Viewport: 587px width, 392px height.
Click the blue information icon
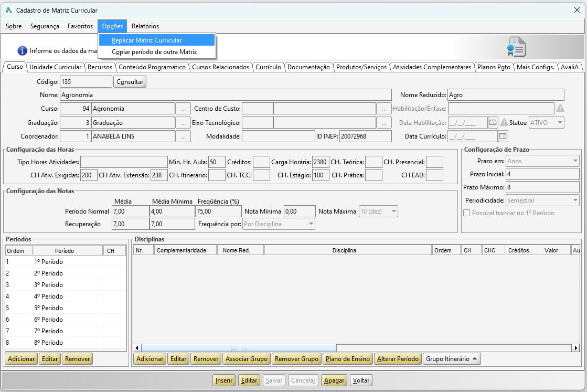click(x=23, y=50)
